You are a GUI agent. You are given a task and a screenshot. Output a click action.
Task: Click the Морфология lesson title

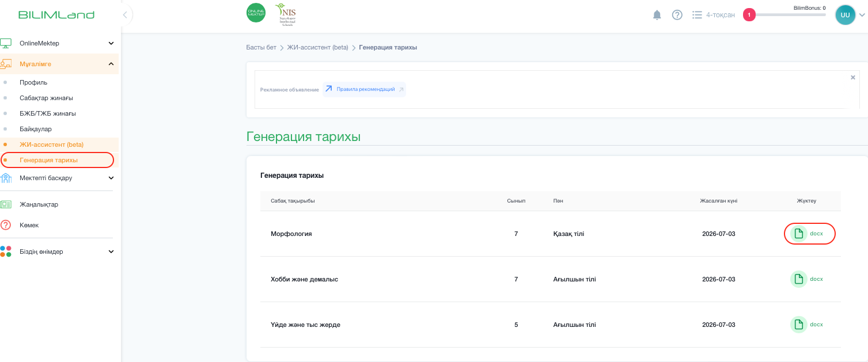[x=291, y=234]
